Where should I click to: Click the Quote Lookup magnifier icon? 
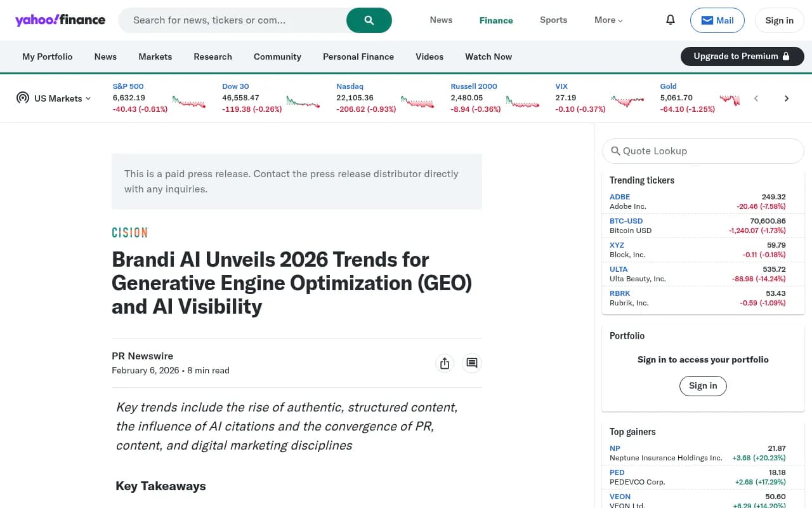click(x=615, y=151)
